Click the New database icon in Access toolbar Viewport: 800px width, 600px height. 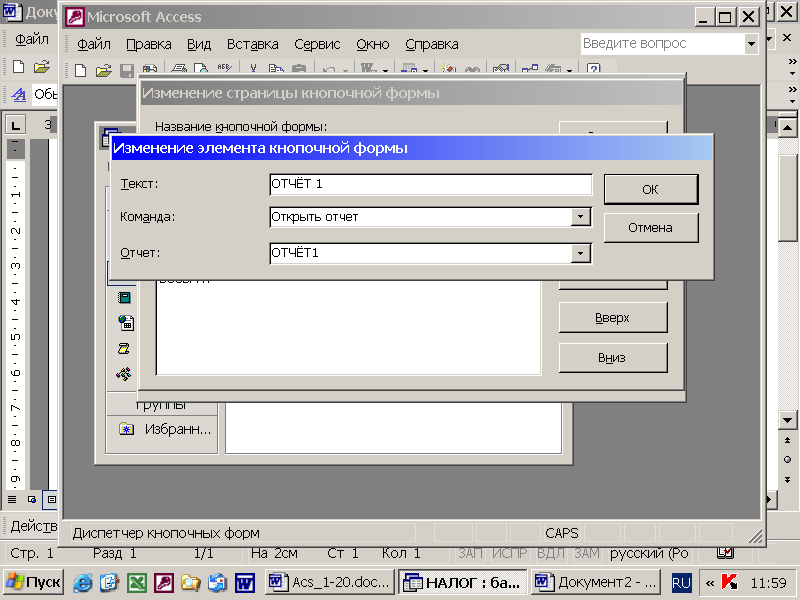click(80, 70)
